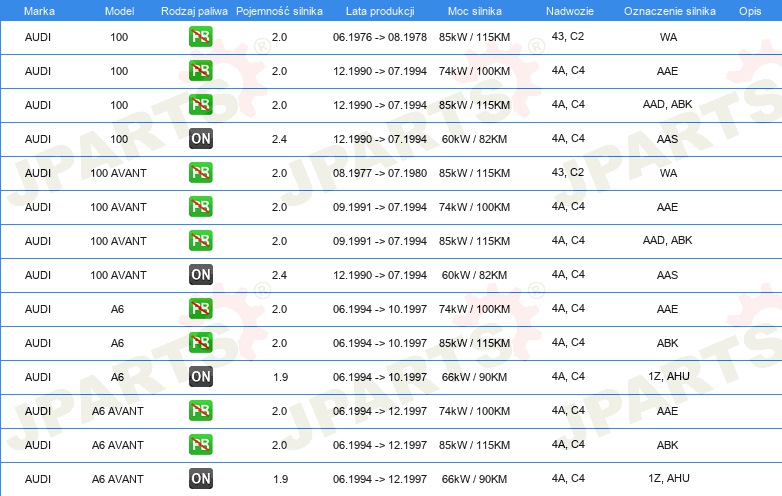This screenshot has width=782, height=496.
Task: Click engine code AAS in AUDI 100 row
Action: (667, 139)
